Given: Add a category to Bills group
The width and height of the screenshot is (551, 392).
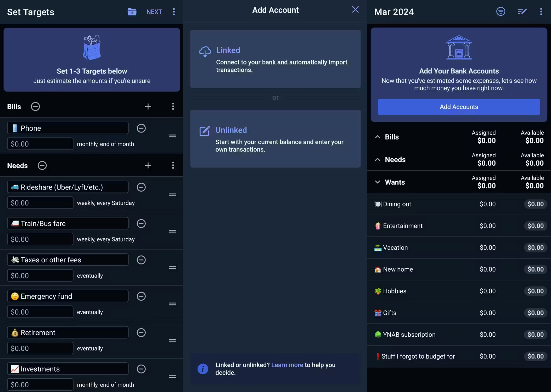Looking at the screenshot, I should [x=148, y=107].
